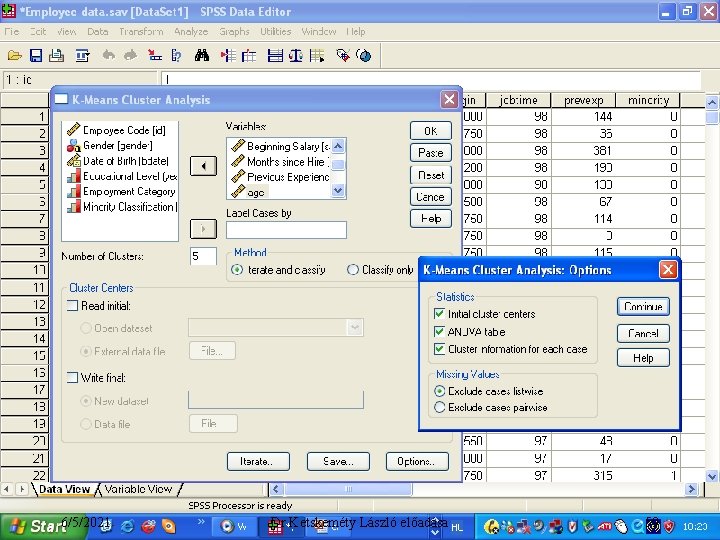Select Employment Category variable in list
720x540 pixels.
tap(120, 191)
